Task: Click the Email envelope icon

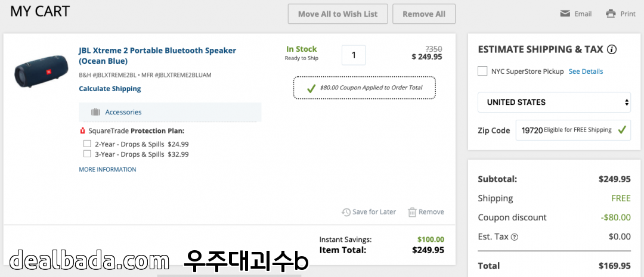Action: pyautogui.click(x=565, y=14)
